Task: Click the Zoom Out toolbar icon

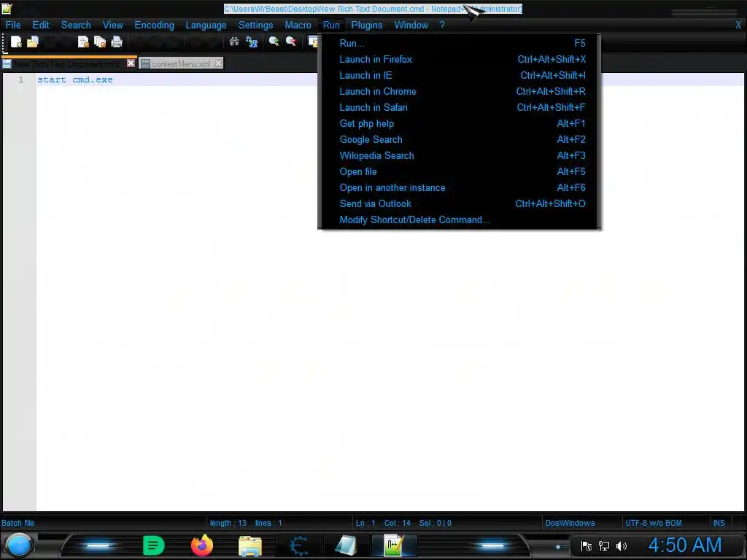Action: [x=290, y=42]
